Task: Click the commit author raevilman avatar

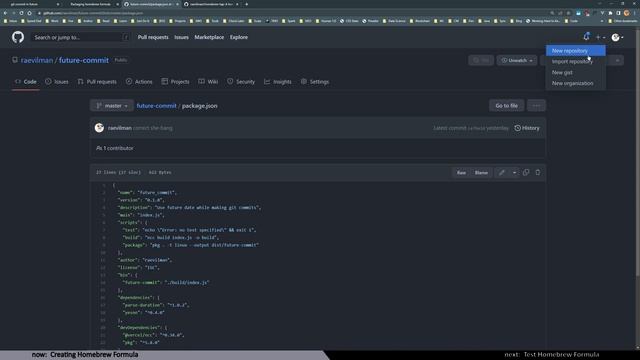Action: click(99, 128)
